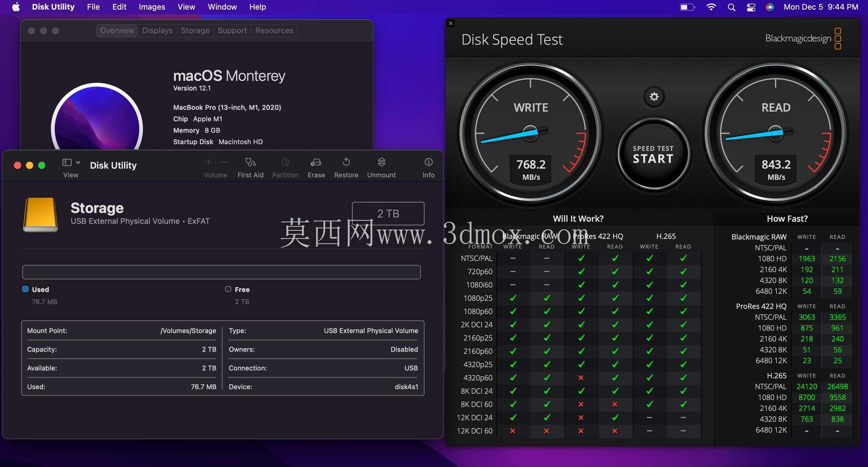
Task: Open the View menu in menu bar
Action: click(186, 7)
